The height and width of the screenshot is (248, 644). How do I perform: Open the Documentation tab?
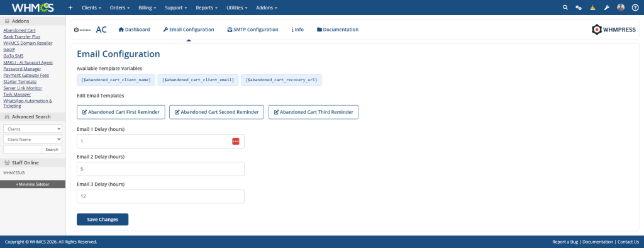[x=338, y=30]
